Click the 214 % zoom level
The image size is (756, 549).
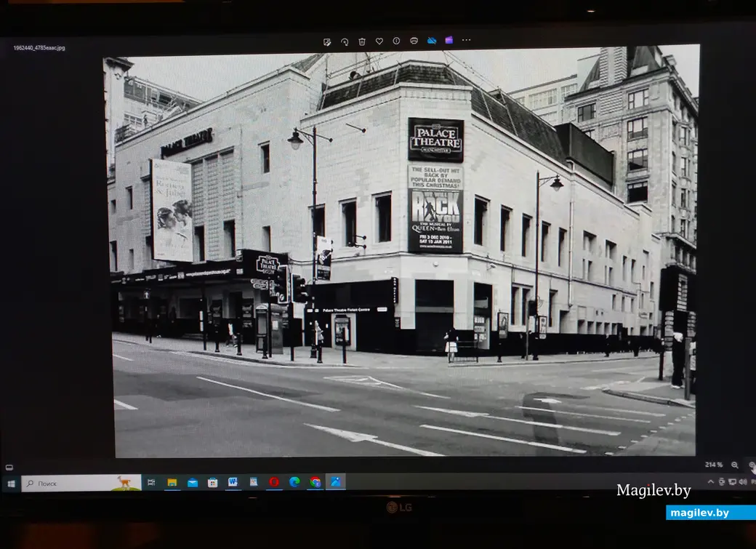713,465
